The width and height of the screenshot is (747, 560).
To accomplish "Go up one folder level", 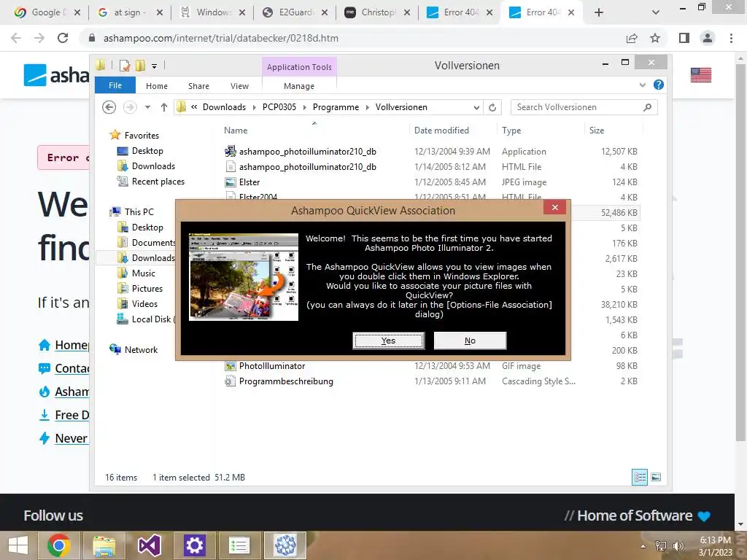I will 164,107.
